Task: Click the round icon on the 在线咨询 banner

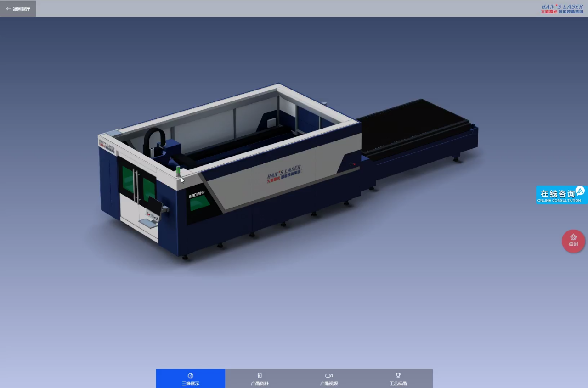Action: [x=580, y=191]
